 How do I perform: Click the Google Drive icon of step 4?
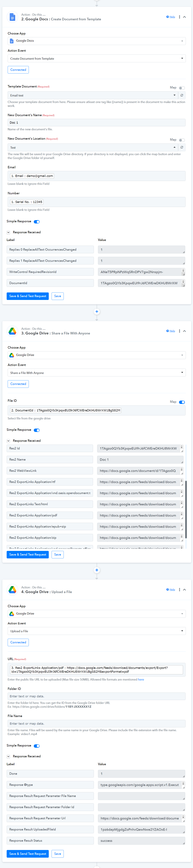[12, 589]
